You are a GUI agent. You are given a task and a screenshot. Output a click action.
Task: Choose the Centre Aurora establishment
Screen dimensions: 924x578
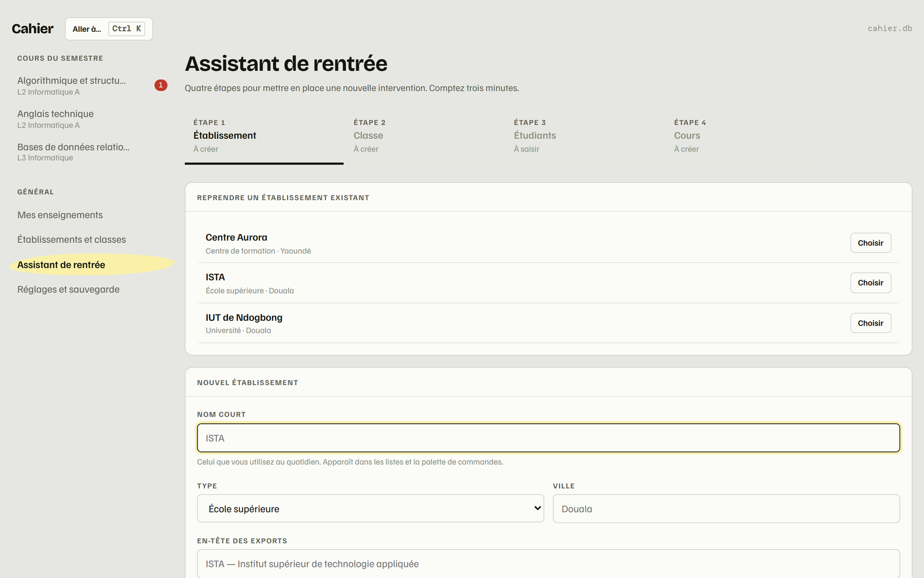click(x=870, y=243)
